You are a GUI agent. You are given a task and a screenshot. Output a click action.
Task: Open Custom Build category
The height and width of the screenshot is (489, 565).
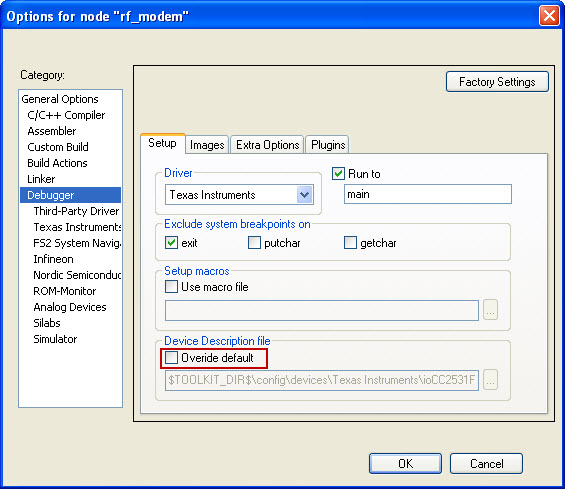click(x=58, y=147)
